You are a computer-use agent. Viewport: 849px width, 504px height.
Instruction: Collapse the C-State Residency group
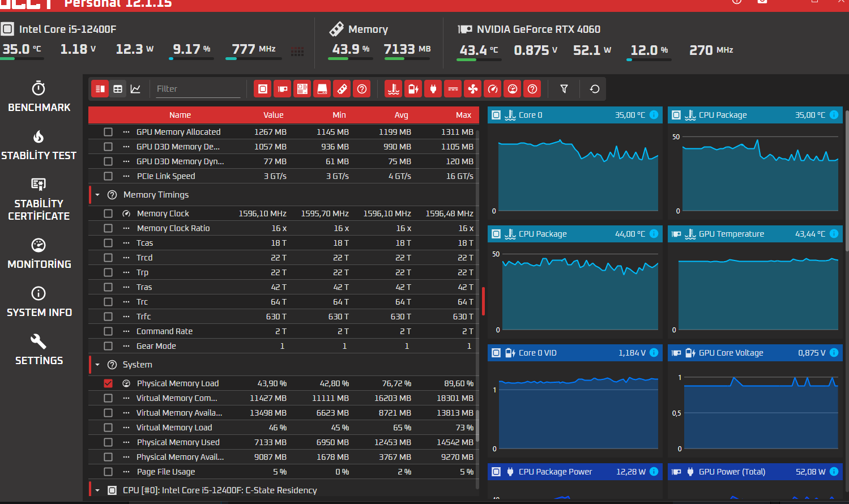click(97, 490)
